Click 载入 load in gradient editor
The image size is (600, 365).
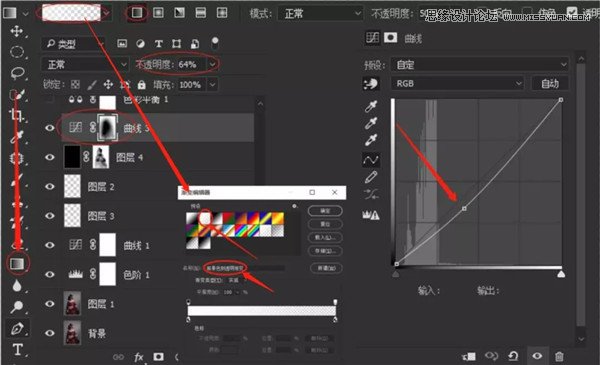click(x=325, y=237)
